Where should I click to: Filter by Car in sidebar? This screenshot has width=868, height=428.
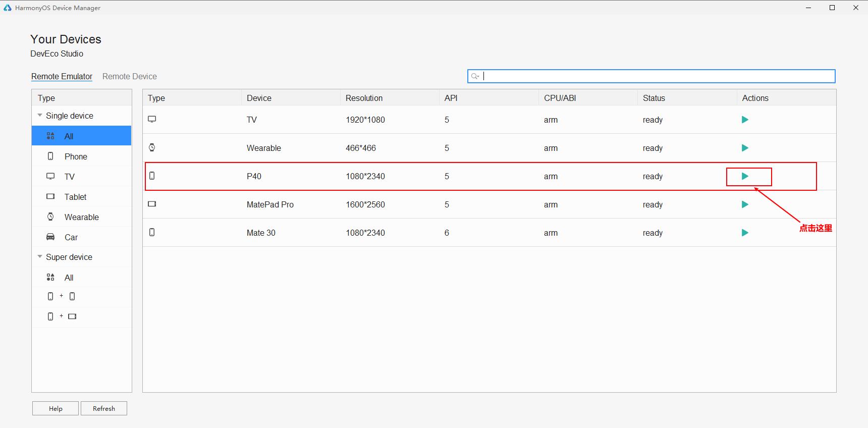(81, 237)
